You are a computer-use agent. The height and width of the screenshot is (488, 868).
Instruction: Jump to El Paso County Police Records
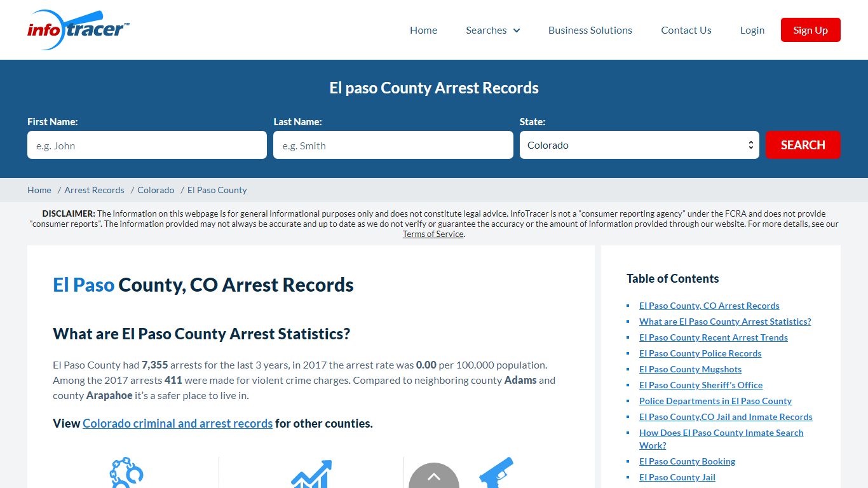700,353
